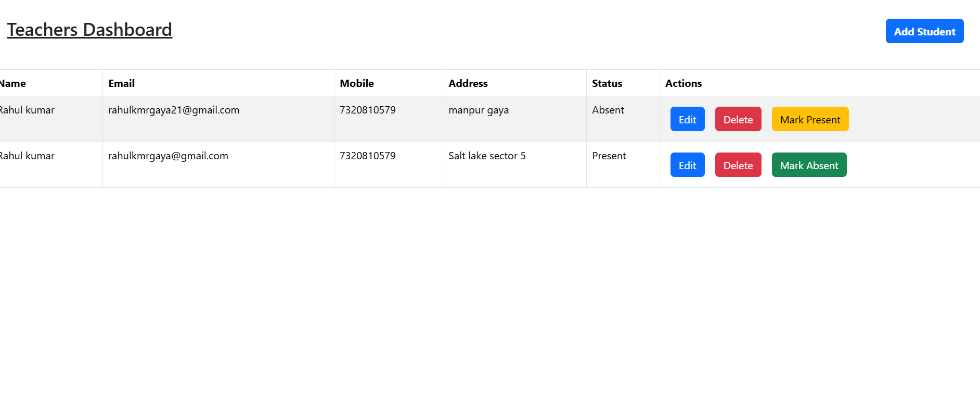Click the Present status cell
Viewport: 980px width, 406px height.
coord(609,156)
